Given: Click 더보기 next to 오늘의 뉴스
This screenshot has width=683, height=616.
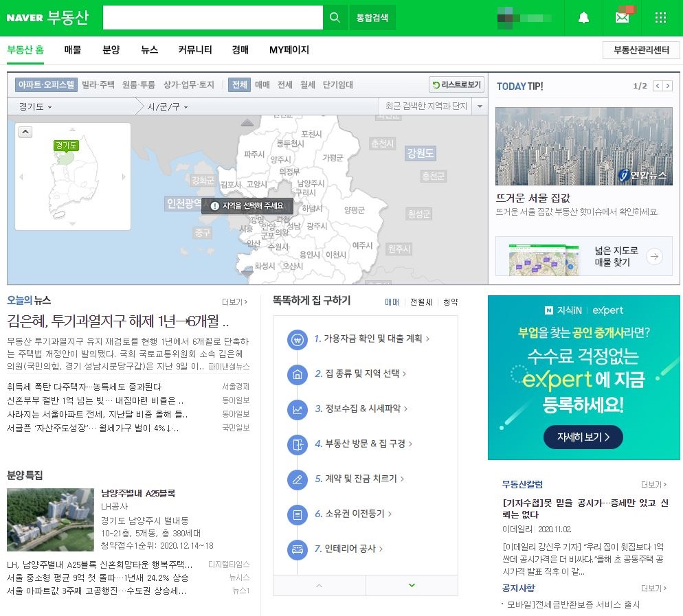Looking at the screenshot, I should [234, 301].
